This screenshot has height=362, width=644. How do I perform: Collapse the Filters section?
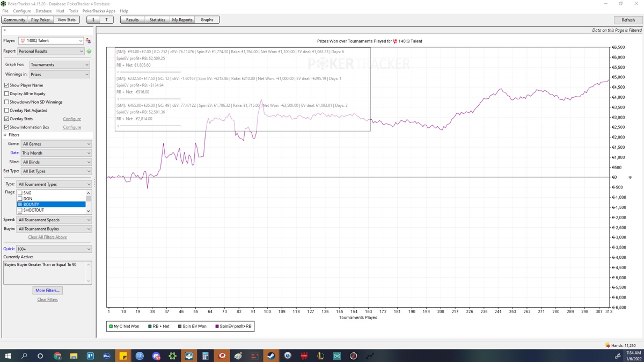coord(5,135)
